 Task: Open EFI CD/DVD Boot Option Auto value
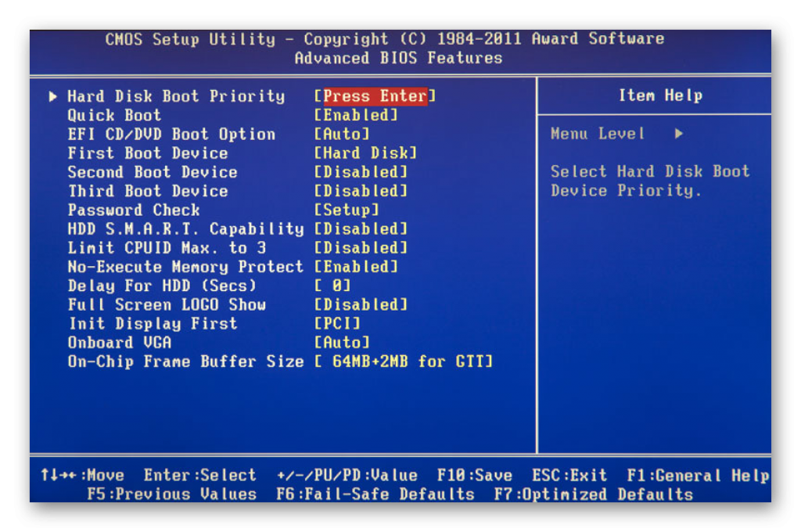click(x=342, y=135)
